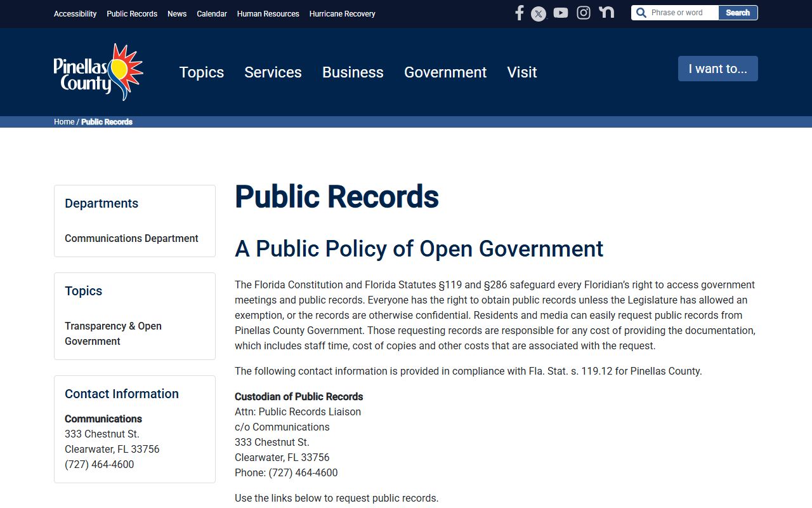Click the sidebar phone number (727) 464-4600
Viewport: 812px width, 508px height.
coord(100,465)
